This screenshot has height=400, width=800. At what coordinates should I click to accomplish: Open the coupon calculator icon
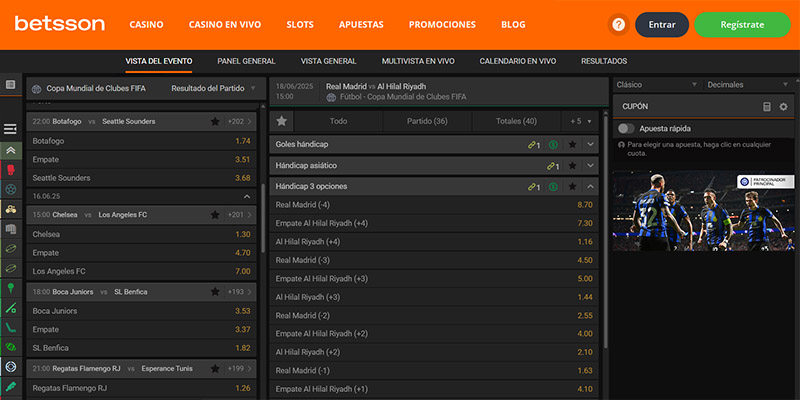click(x=766, y=107)
